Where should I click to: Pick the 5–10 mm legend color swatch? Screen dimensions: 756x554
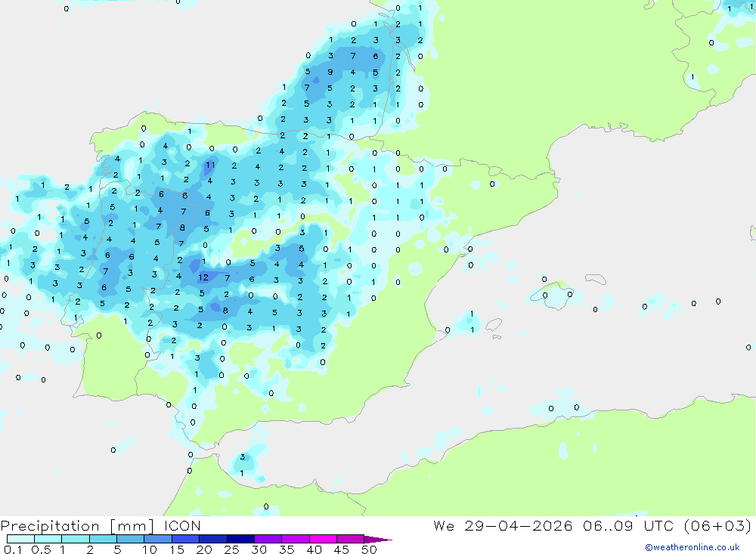pos(131,539)
